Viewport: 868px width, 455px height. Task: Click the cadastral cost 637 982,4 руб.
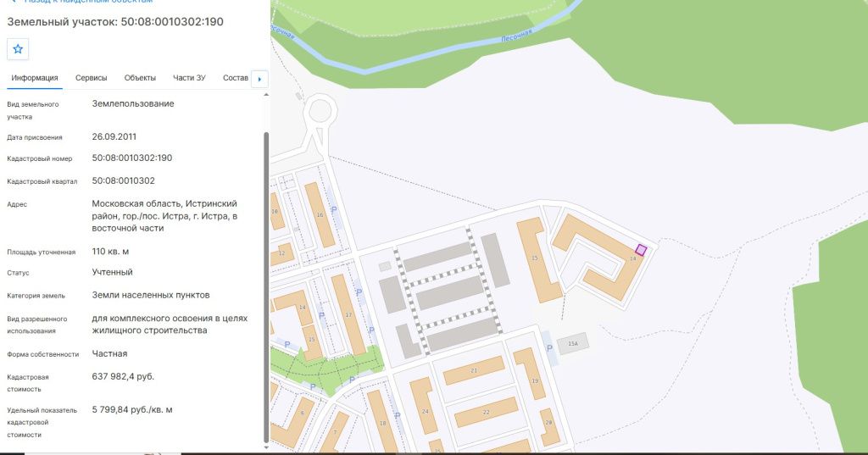click(x=123, y=376)
